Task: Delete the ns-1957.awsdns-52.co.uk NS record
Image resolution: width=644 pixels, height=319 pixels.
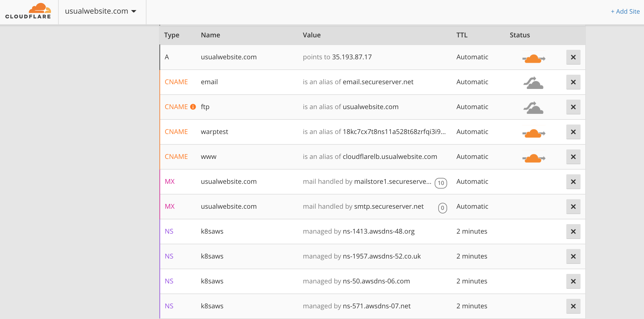Action: (573, 256)
